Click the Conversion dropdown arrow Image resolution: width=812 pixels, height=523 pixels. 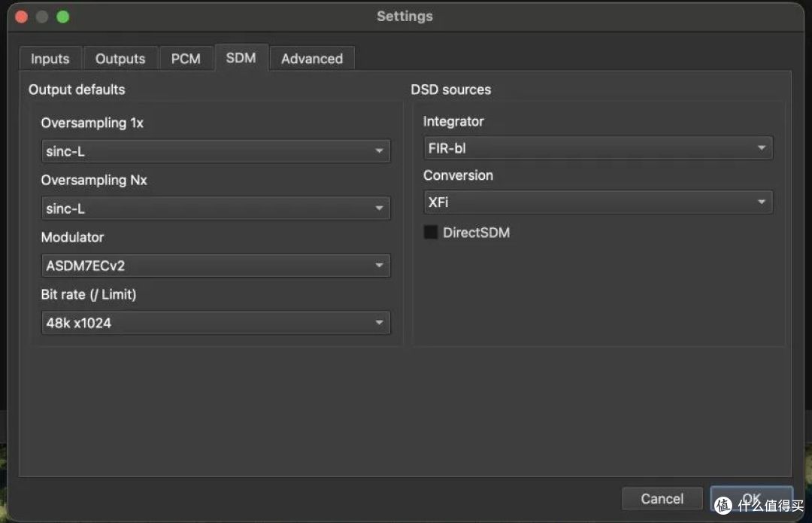pos(761,202)
